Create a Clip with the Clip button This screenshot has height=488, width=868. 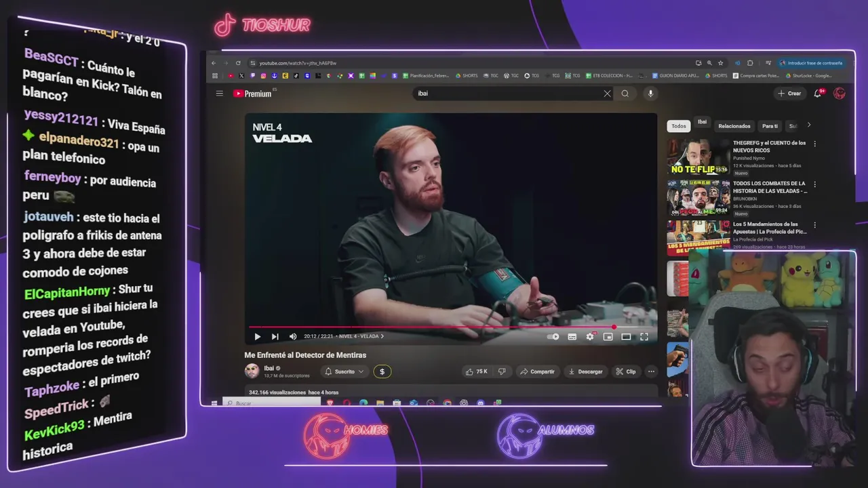click(625, 371)
